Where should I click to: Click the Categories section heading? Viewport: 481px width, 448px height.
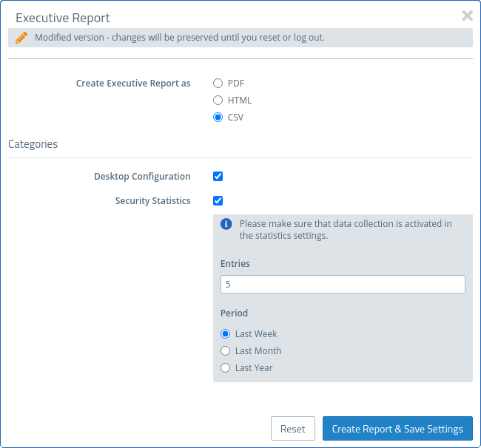click(33, 144)
